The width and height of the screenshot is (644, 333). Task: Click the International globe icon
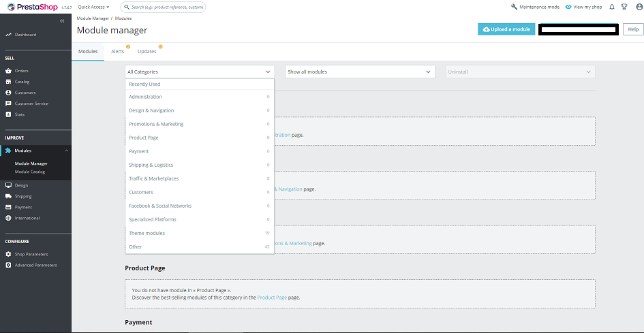tap(8, 218)
